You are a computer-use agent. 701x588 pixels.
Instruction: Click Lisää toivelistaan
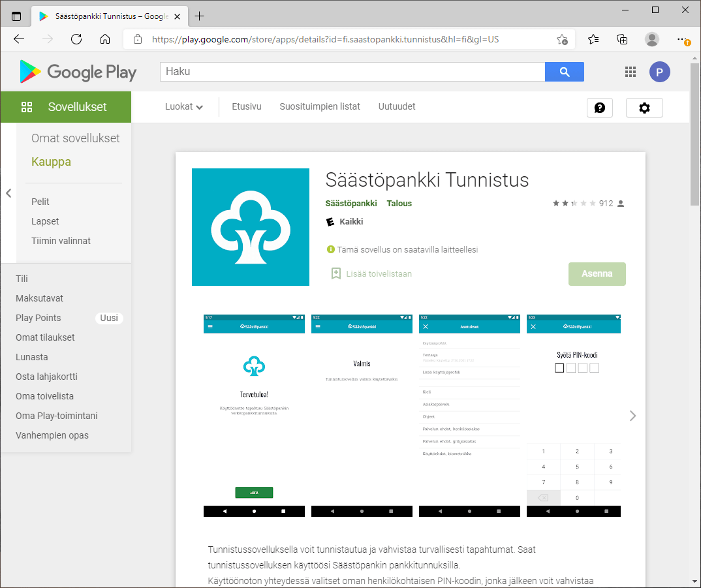coord(379,273)
